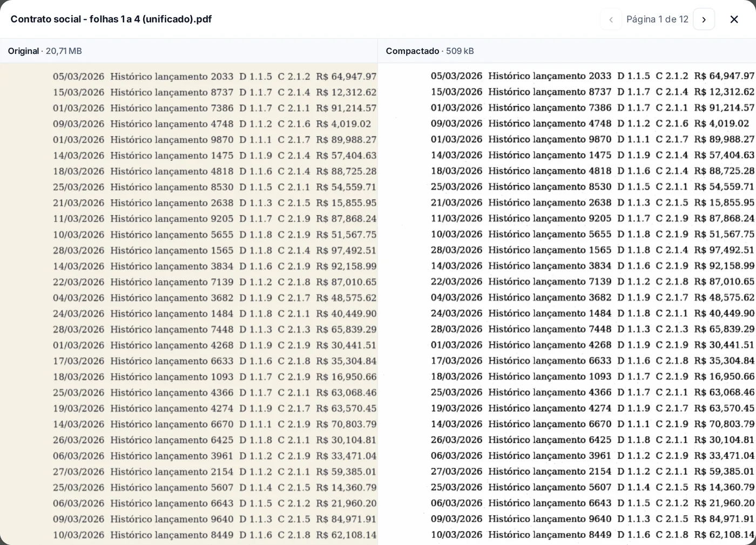
Task: Select 'lançamento 4748' row in Original pane
Action: 212,124
